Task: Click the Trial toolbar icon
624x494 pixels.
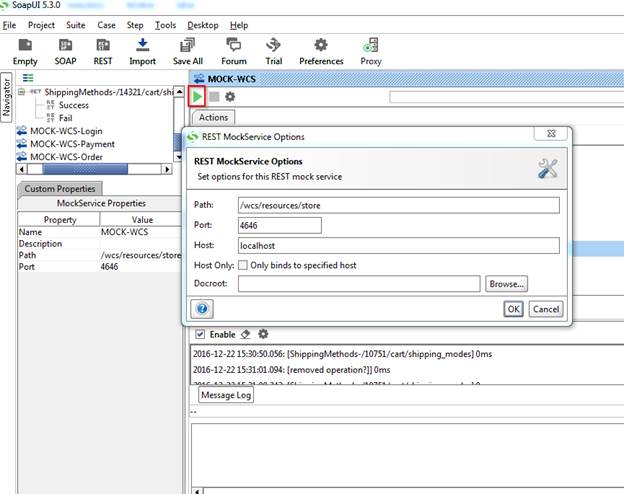Action: [x=273, y=52]
